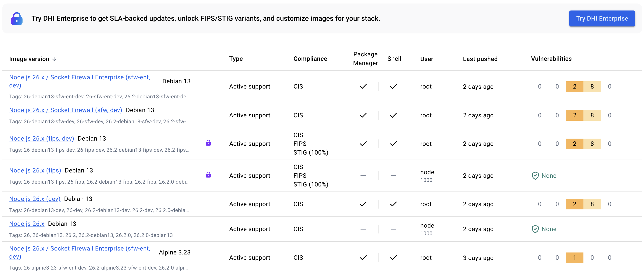Click the purple lock icon in the Node.js 26.x (fips) row
644x275 pixels.
tap(208, 174)
